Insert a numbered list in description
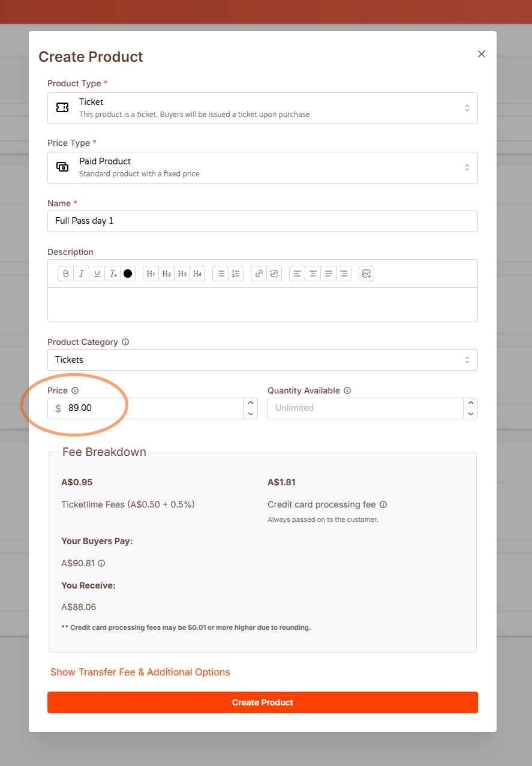The image size is (532, 766). [x=236, y=274]
